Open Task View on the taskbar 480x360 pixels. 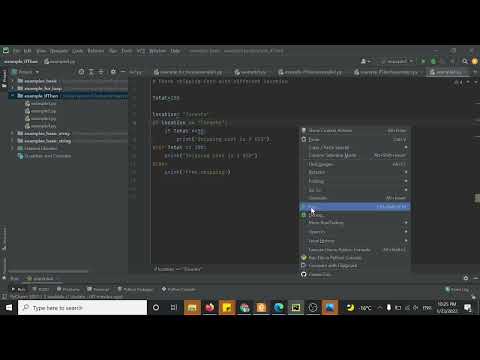tap(174, 307)
